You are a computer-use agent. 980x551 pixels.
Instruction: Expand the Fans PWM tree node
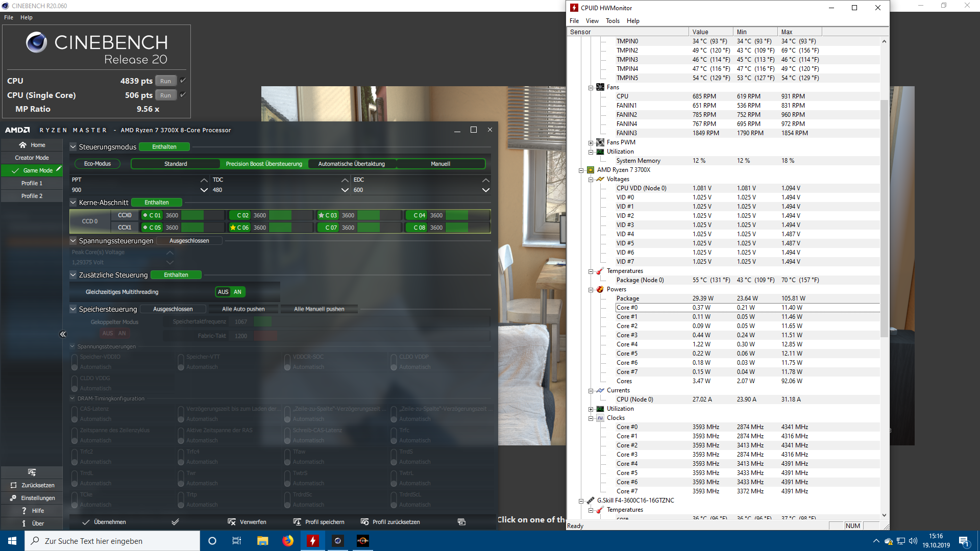591,143
